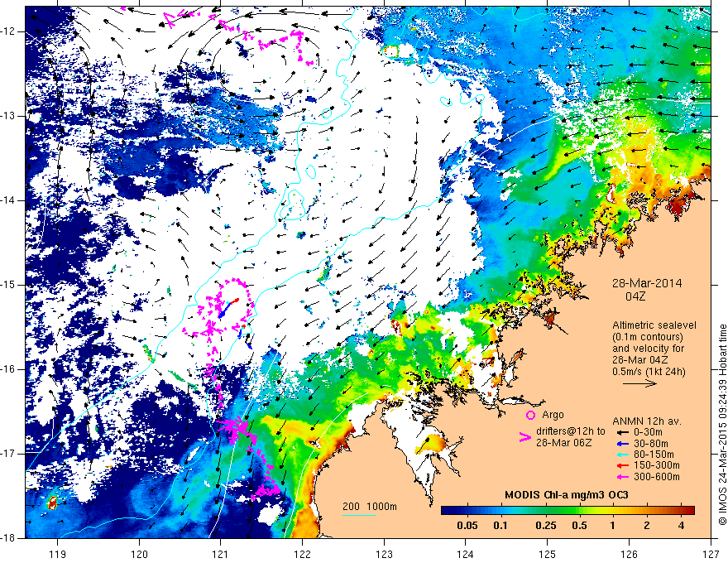Click the 04Z time label
Viewport: 728px width, 563px height.
[x=635, y=296]
